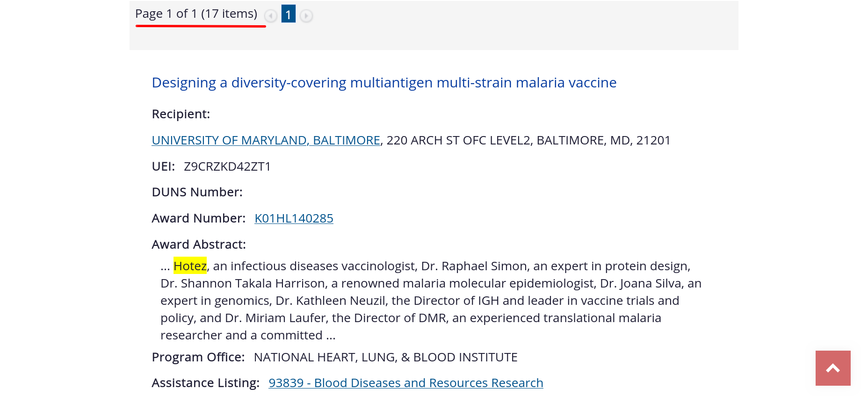Click the next page arrow icon
This screenshot has height=403, width=868.
(306, 16)
